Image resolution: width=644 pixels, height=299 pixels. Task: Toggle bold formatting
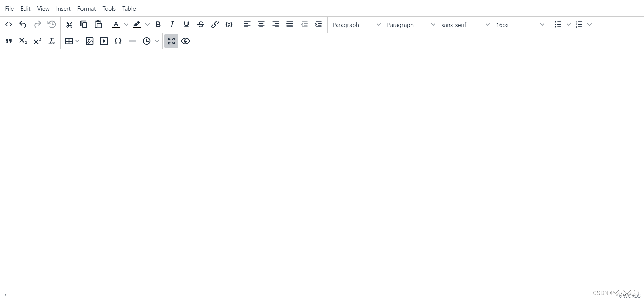(x=158, y=24)
